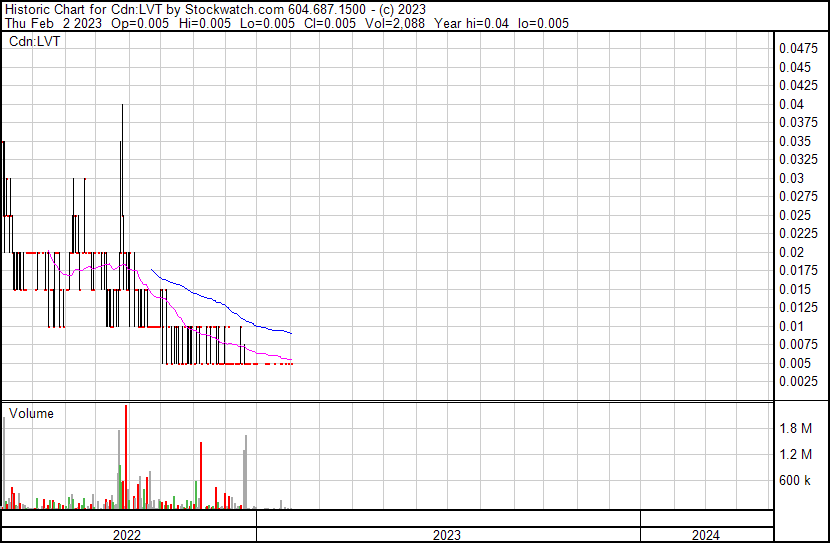The height and width of the screenshot is (543, 830).
Task: Click the 'Op=0.005' open value
Action: coord(140,23)
